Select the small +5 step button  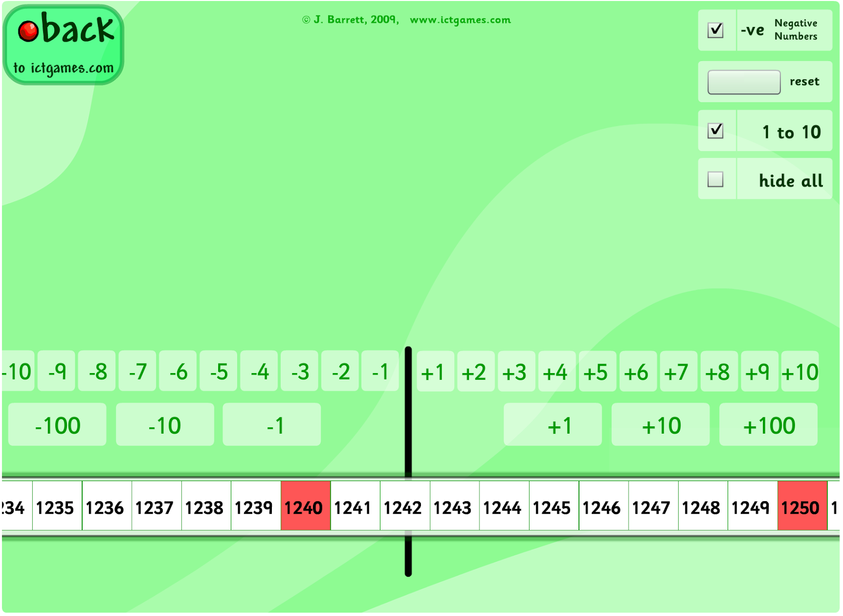tap(597, 371)
